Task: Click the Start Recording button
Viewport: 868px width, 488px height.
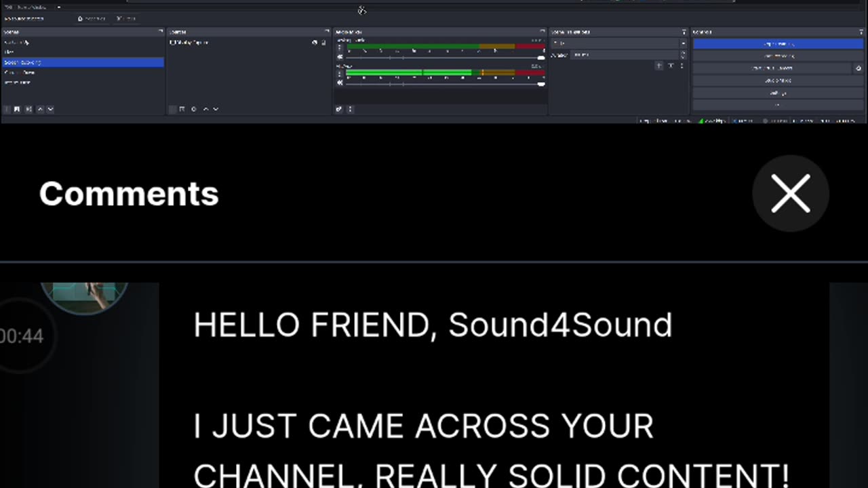Action: point(778,56)
